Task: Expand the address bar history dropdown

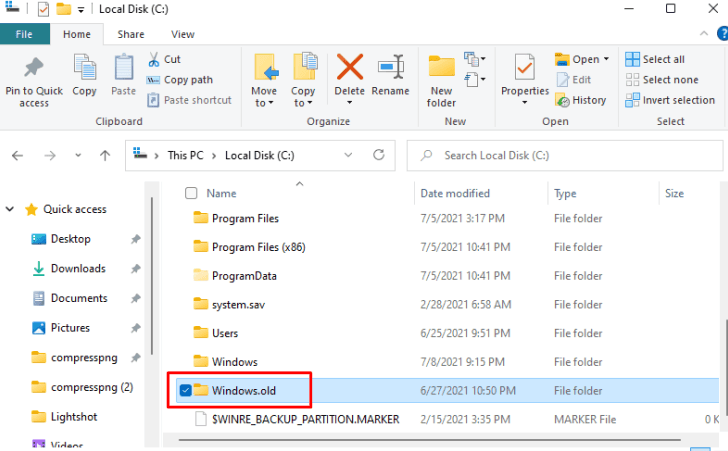Action: pyautogui.click(x=350, y=156)
